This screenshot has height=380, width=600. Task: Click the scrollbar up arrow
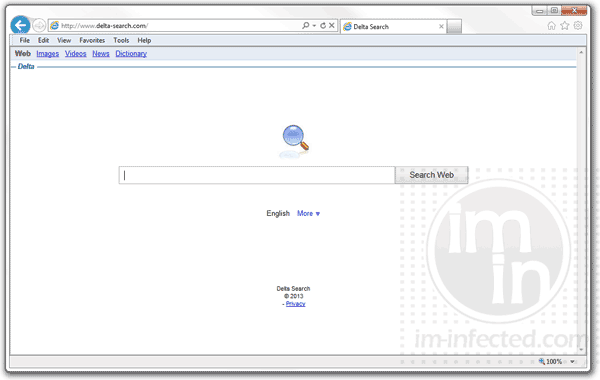[581, 52]
